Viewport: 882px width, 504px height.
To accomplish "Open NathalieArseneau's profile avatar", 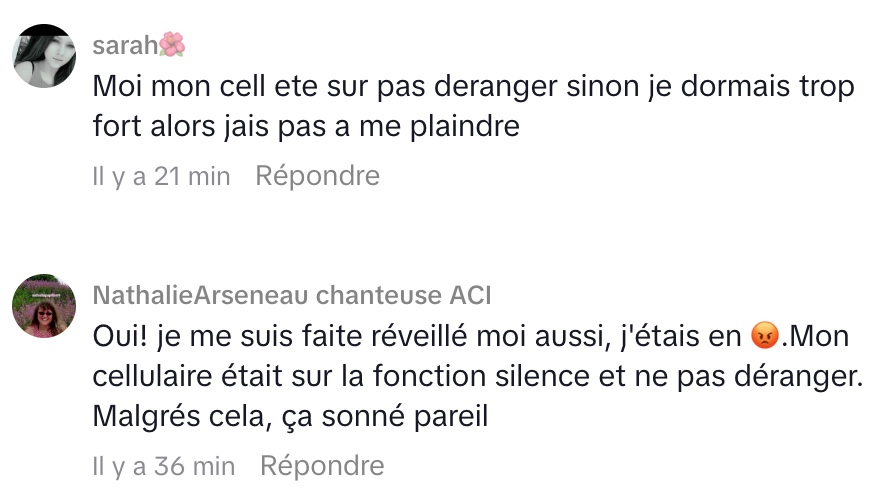I will [44, 306].
